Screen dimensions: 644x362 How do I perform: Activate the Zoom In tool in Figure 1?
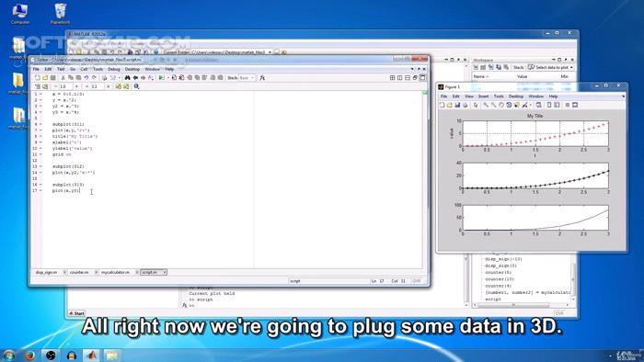[x=486, y=105]
